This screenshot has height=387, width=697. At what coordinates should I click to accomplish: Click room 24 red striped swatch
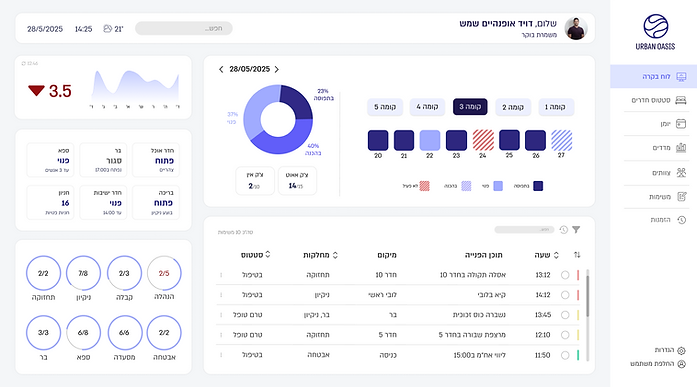coord(483,140)
